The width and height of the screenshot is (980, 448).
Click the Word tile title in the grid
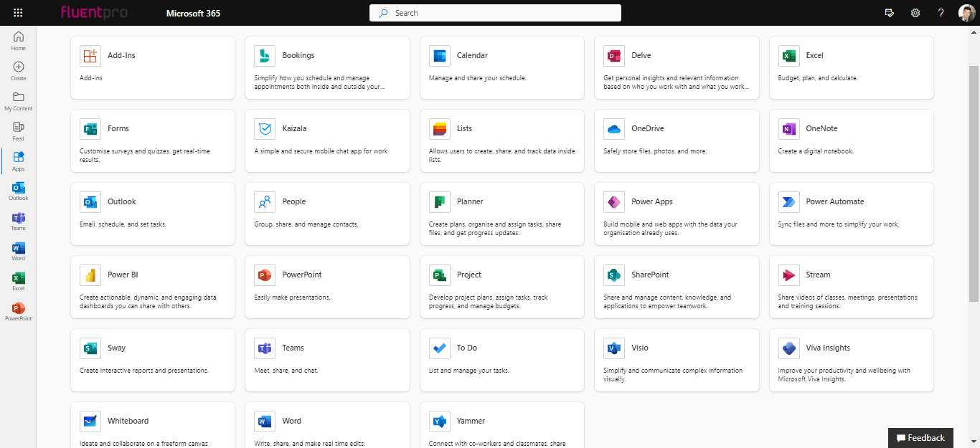(291, 421)
